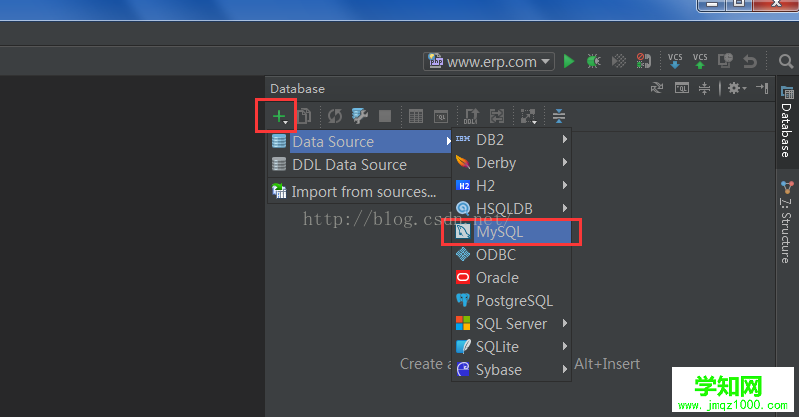Open the search everywhere magnifier

pos(786,62)
